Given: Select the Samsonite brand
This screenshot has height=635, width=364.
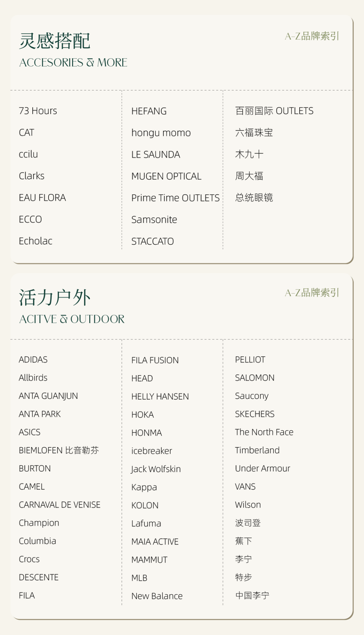Looking at the screenshot, I should 154,220.
